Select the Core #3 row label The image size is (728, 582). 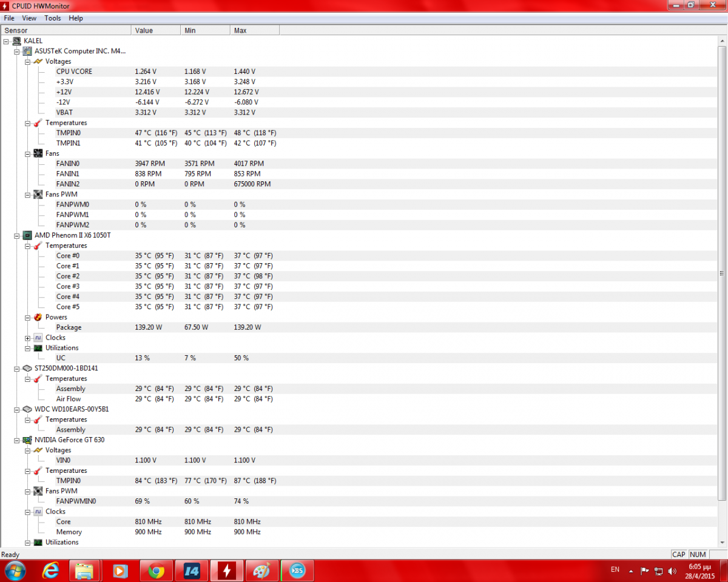[x=68, y=286]
